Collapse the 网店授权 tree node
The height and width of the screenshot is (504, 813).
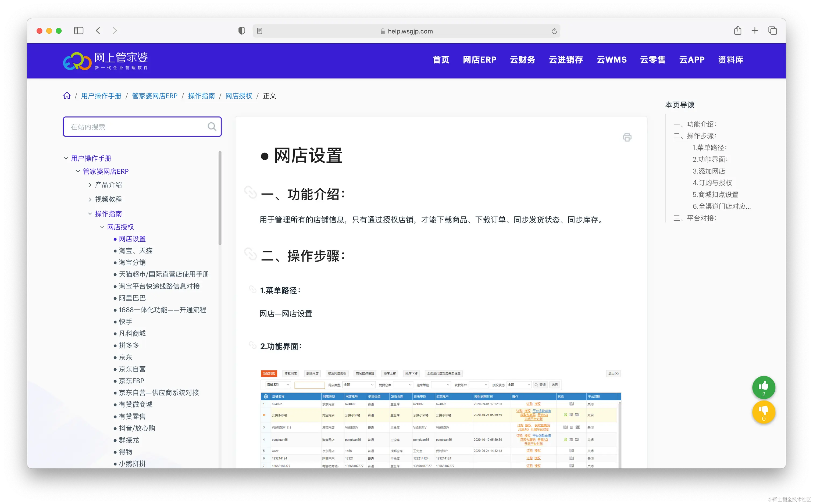[x=102, y=227]
